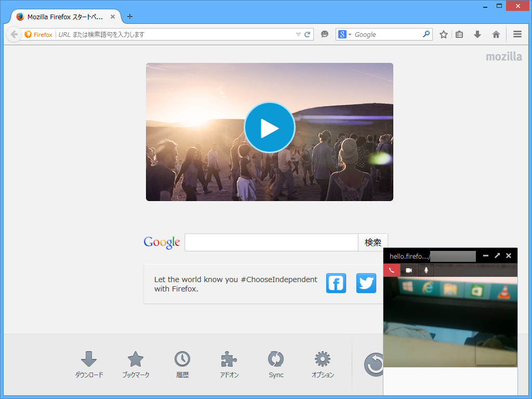Click the #ChooseIndependent promo text

(235, 284)
